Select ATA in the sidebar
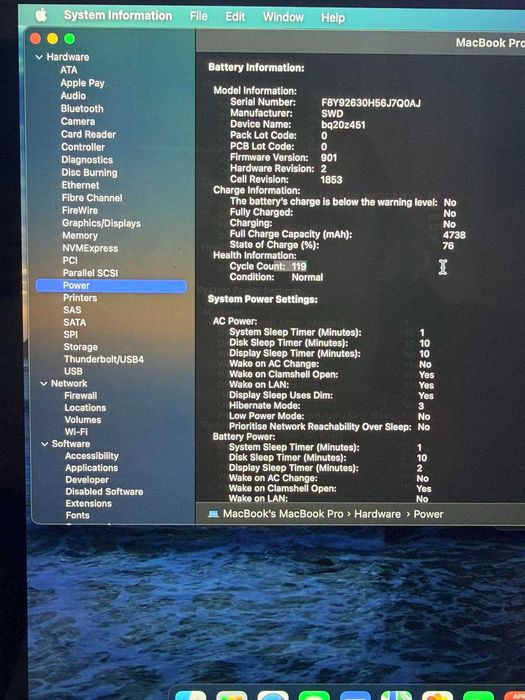525x700 pixels. coord(69,70)
